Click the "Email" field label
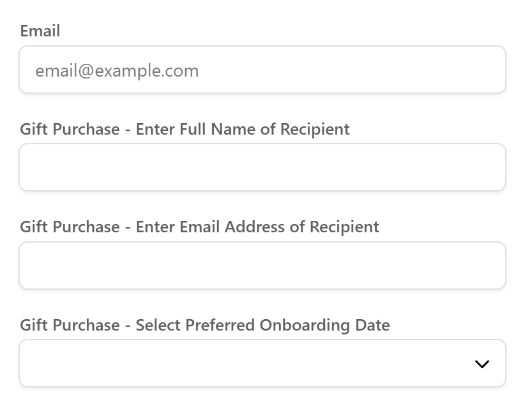This screenshot has height=411, width=532. click(40, 31)
